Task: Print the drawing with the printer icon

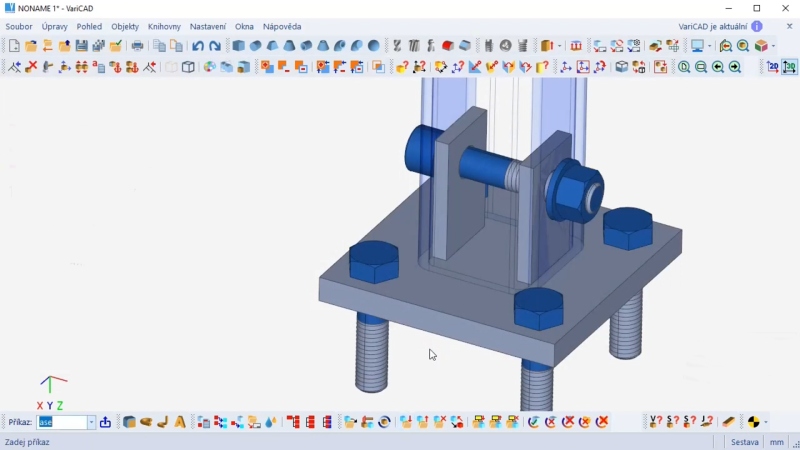Action: coord(137,46)
